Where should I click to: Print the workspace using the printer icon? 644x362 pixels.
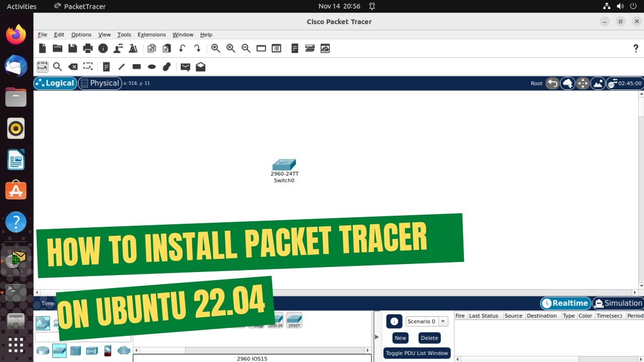(x=88, y=48)
